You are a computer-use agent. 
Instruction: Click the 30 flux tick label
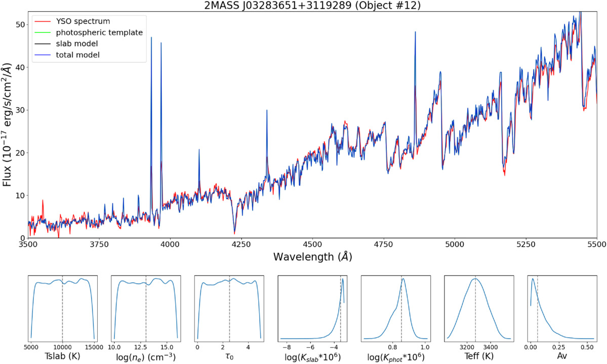(20, 110)
